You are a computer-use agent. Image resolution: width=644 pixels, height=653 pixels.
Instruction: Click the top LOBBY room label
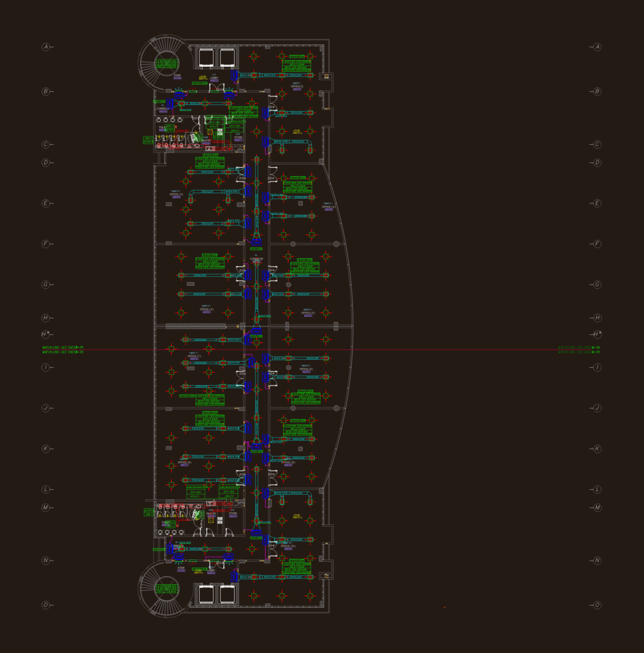point(214,77)
